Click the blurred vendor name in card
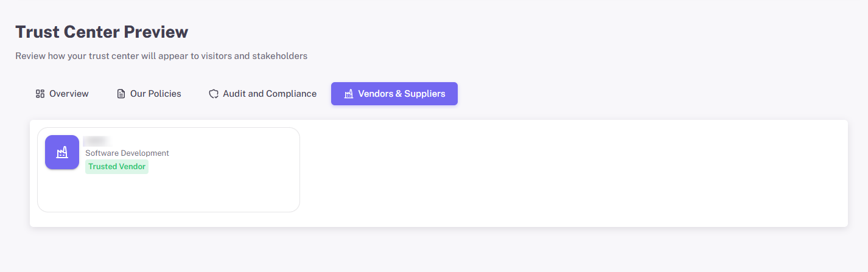Viewport: 868px width, 272px height. (96, 141)
